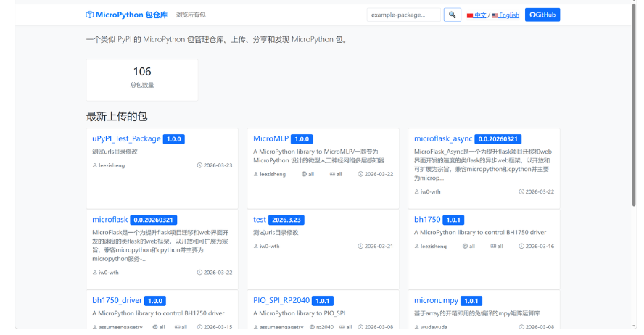Click user icon on MicroMLP card
This screenshot has width=644, height=335.
[255, 174]
